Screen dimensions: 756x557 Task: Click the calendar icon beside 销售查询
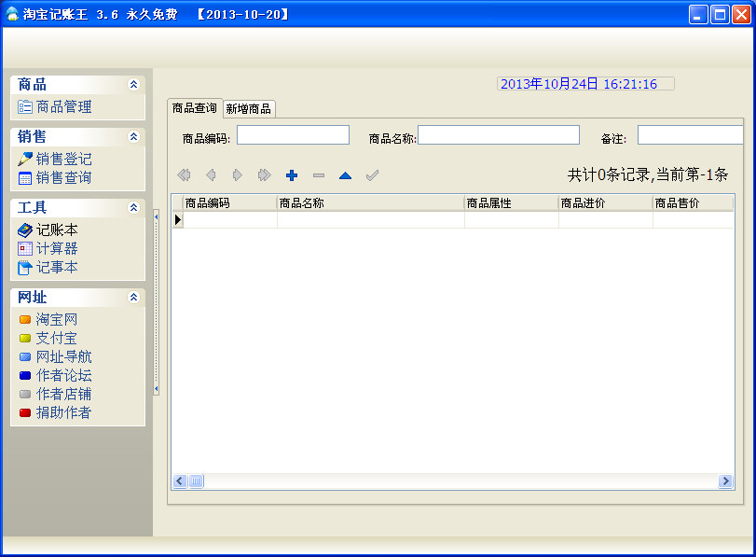(24, 178)
